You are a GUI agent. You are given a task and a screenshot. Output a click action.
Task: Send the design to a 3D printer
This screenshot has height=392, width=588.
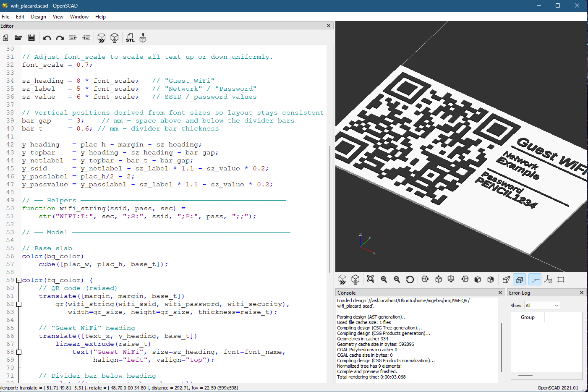click(x=143, y=38)
